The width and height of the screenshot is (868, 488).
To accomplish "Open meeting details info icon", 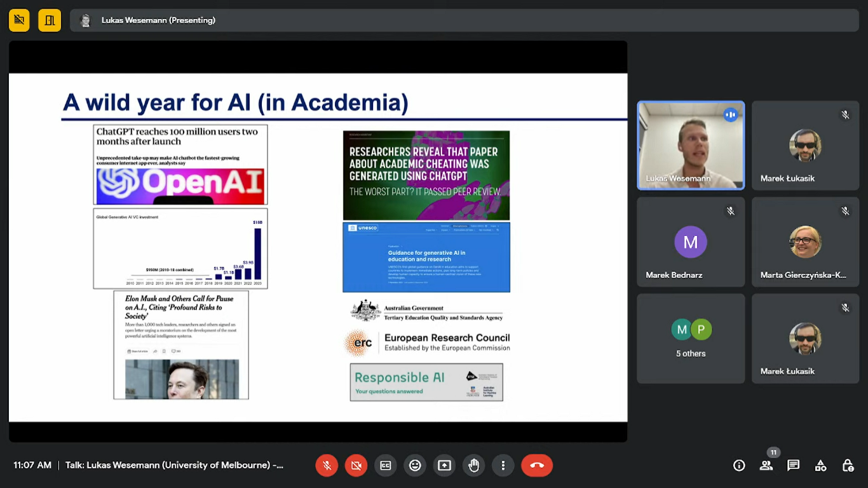I will pos(739,466).
